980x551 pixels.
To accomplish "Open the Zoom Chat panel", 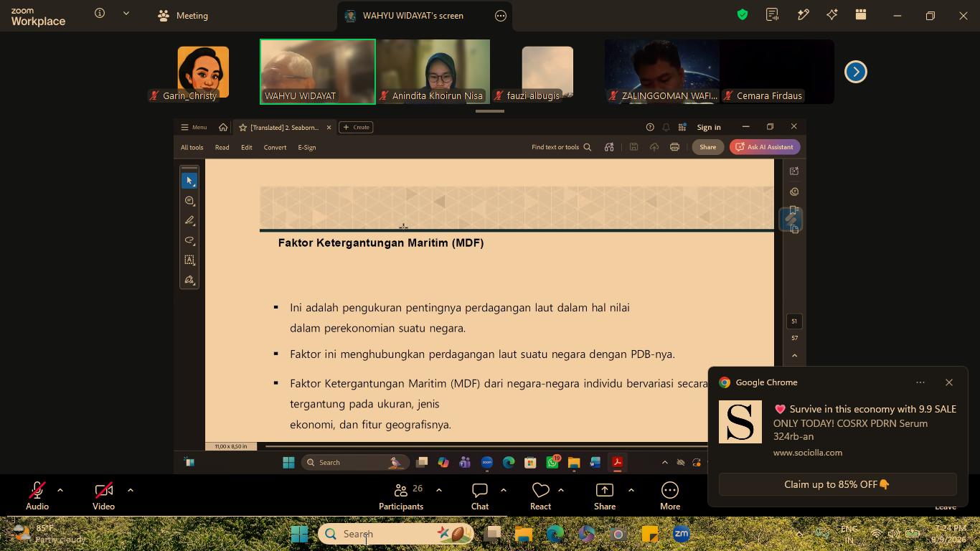I will click(x=480, y=496).
